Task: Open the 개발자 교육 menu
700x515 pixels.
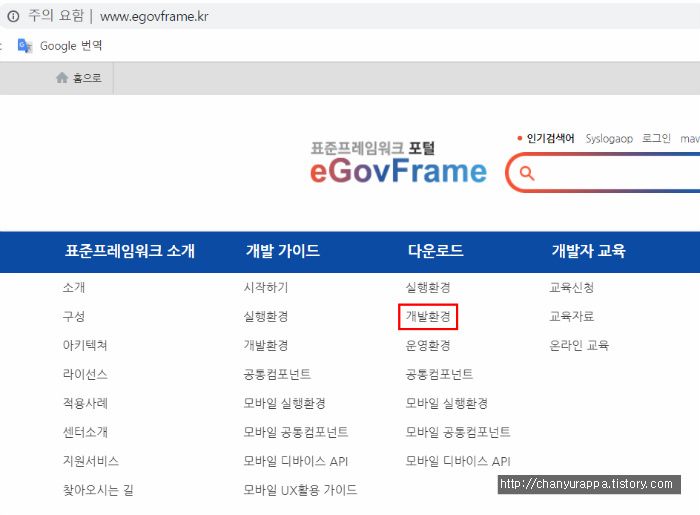Action: click(588, 251)
